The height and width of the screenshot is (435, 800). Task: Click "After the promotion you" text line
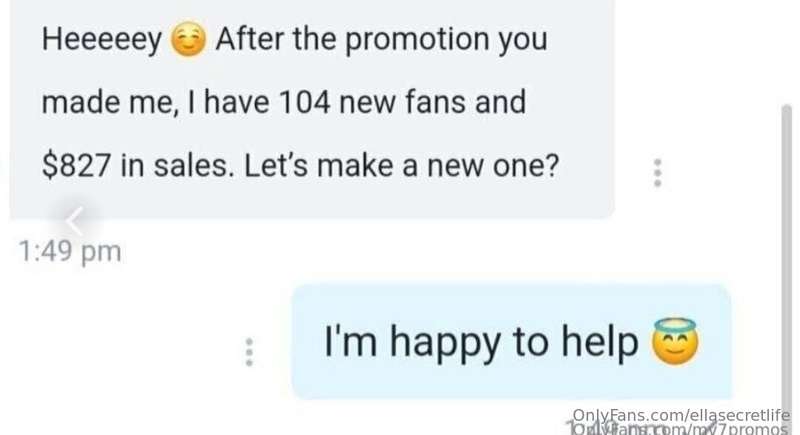click(x=381, y=39)
